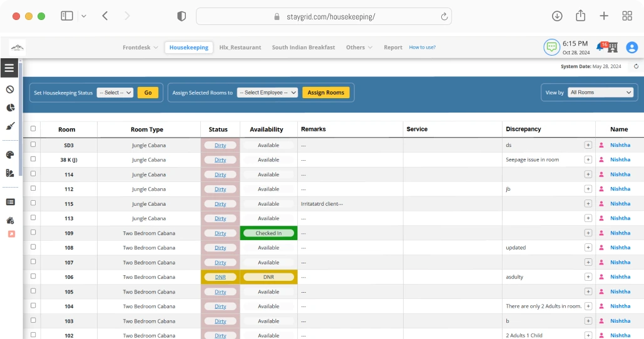Click the privacy shield icon in browser
The height and width of the screenshot is (339, 644).
tap(181, 16)
